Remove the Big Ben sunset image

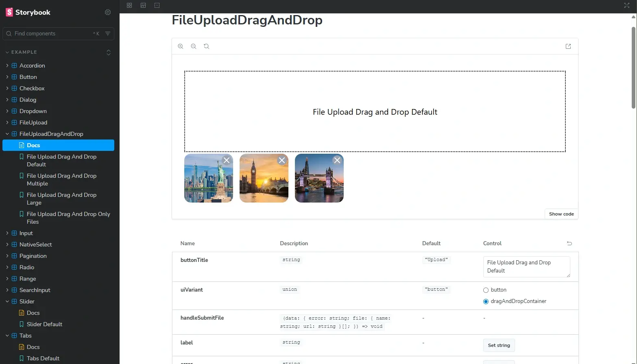[x=282, y=160]
